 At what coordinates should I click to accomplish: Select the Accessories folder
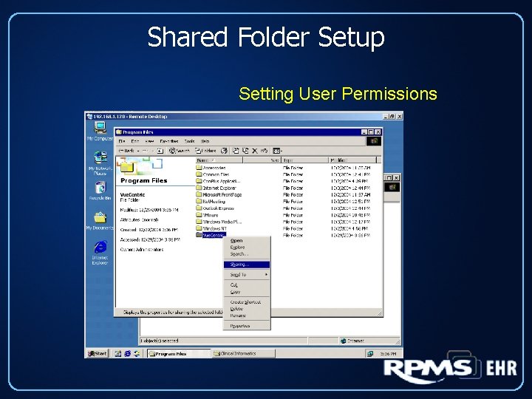211,168
